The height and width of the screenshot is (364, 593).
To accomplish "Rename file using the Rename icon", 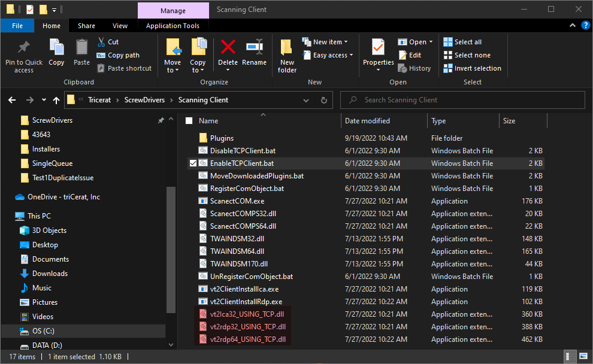I will pos(255,54).
